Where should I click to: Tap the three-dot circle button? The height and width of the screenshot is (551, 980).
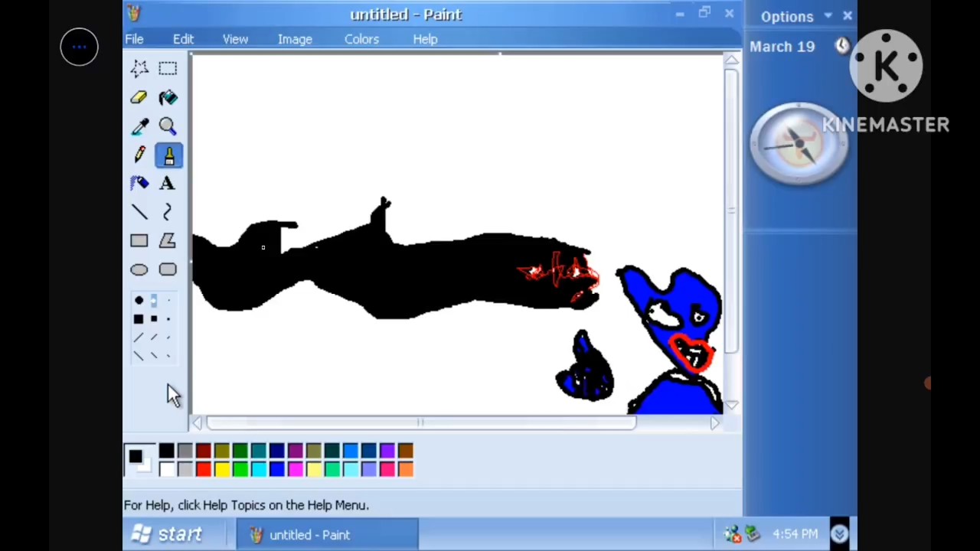[x=80, y=47]
